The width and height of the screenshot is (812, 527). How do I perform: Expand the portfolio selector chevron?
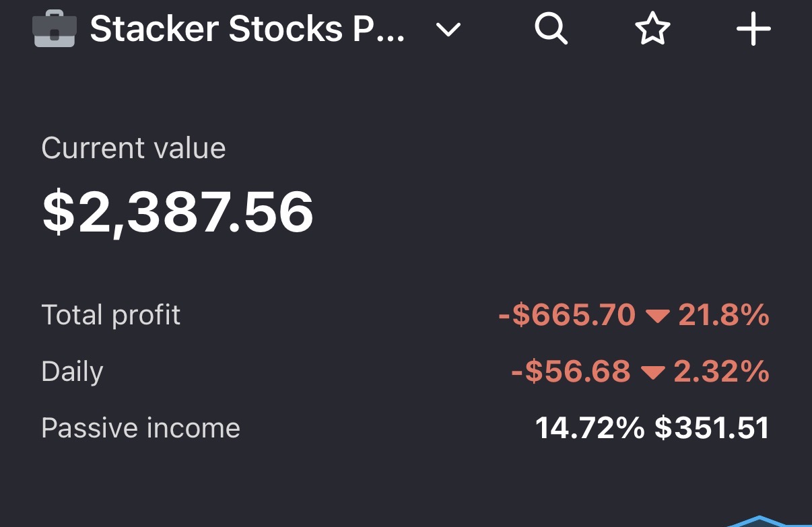pyautogui.click(x=448, y=30)
